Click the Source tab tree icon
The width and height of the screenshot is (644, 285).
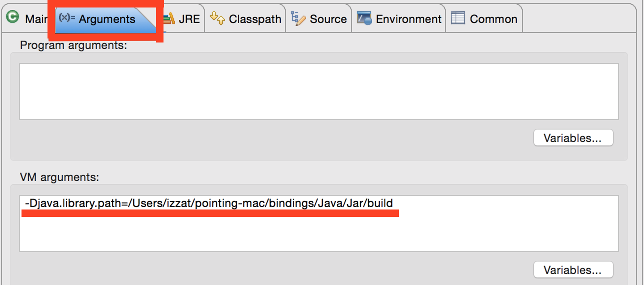tap(298, 18)
